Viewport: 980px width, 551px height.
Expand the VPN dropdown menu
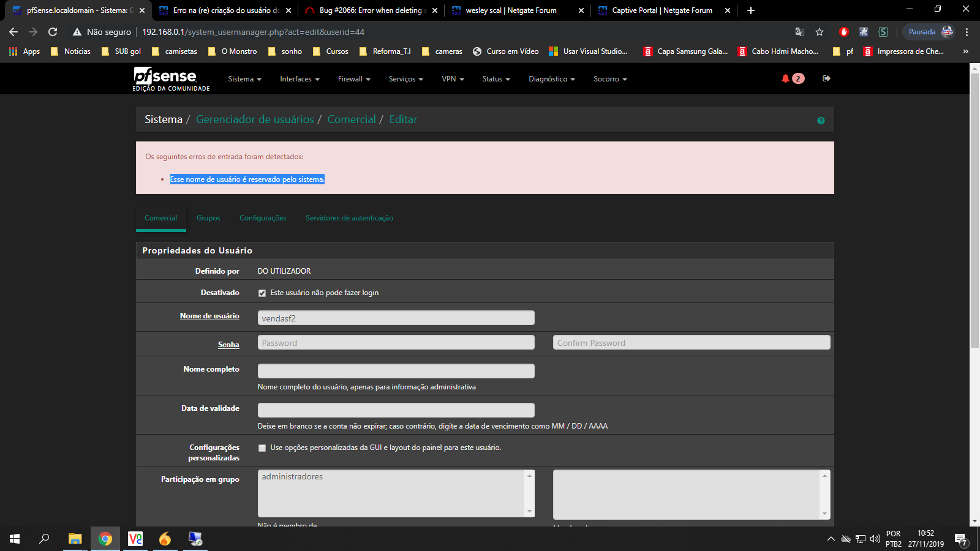(x=453, y=79)
